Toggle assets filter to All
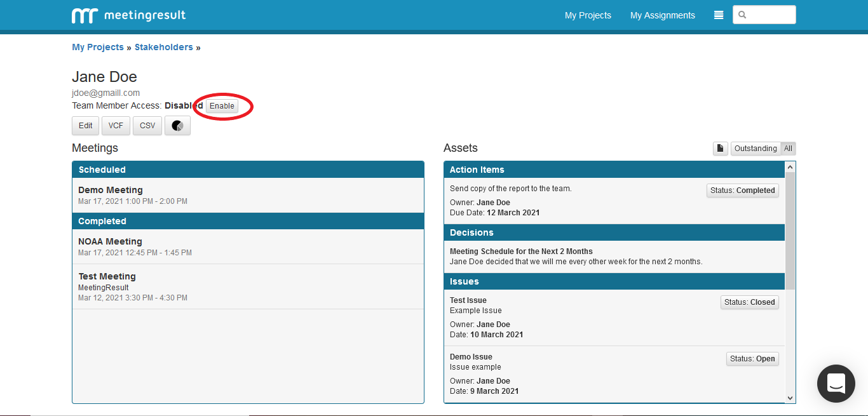This screenshot has width=868, height=416. click(788, 149)
